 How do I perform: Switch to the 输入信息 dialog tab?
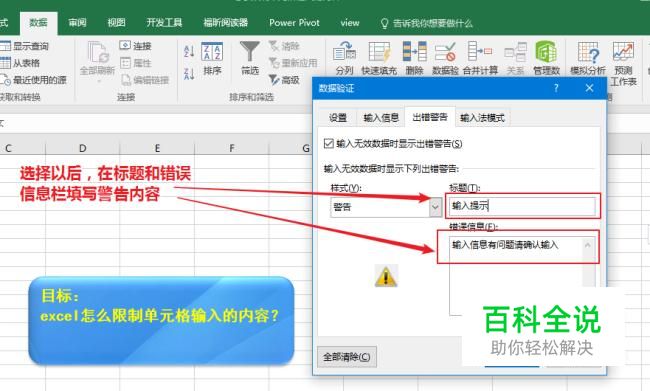(x=381, y=118)
